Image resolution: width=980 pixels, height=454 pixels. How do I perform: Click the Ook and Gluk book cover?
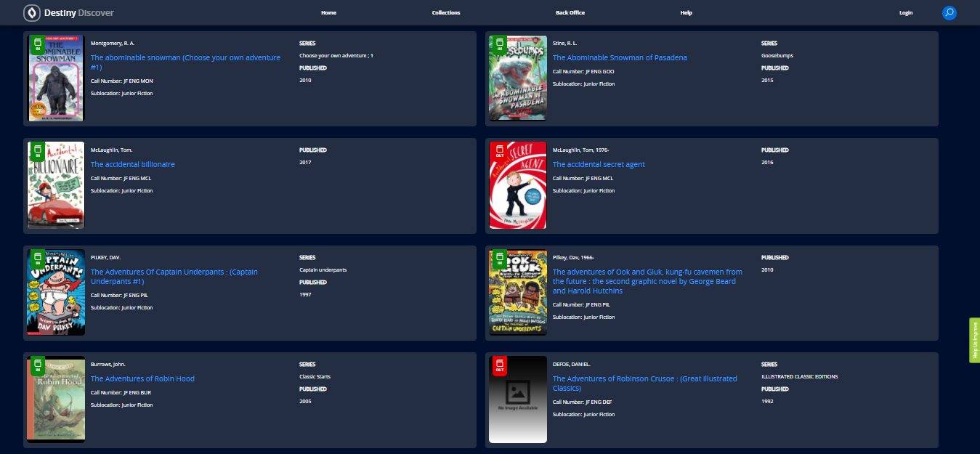(x=518, y=292)
